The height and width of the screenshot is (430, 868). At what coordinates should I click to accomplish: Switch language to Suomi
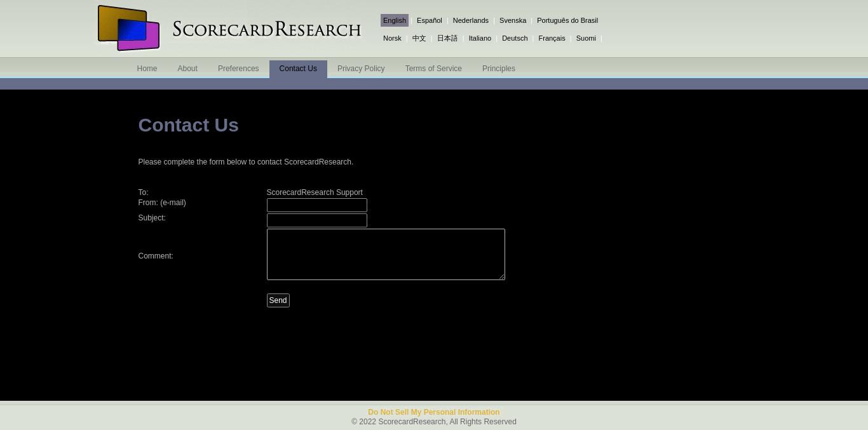pyautogui.click(x=586, y=38)
